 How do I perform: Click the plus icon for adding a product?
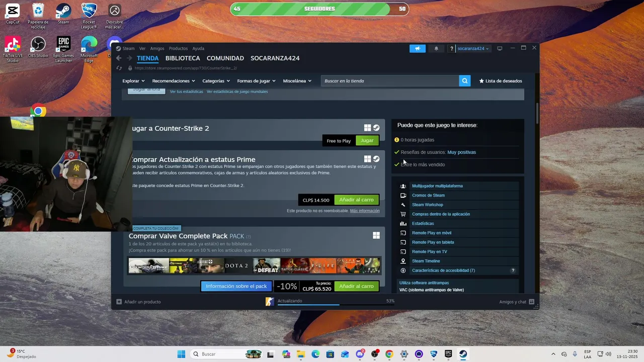coord(119,302)
